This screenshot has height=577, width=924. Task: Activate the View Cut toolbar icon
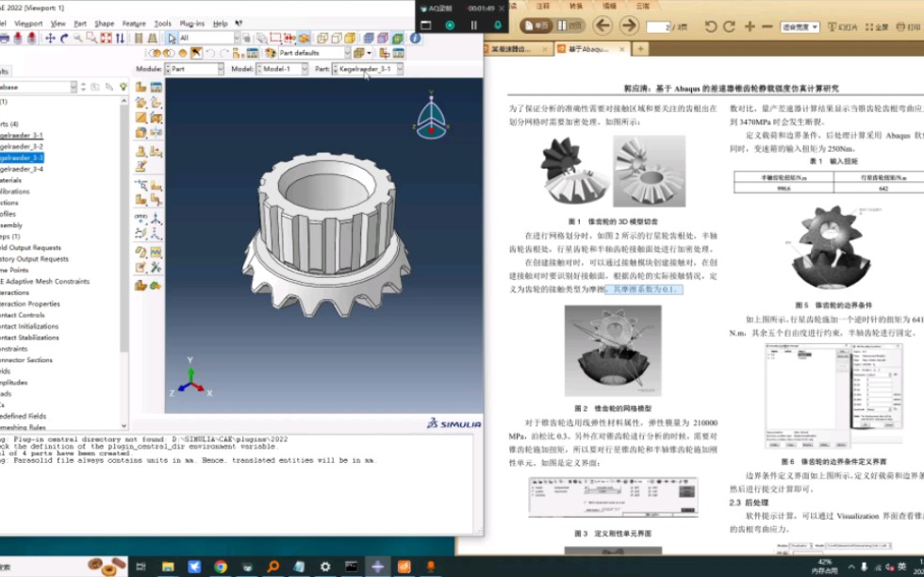pos(304,38)
